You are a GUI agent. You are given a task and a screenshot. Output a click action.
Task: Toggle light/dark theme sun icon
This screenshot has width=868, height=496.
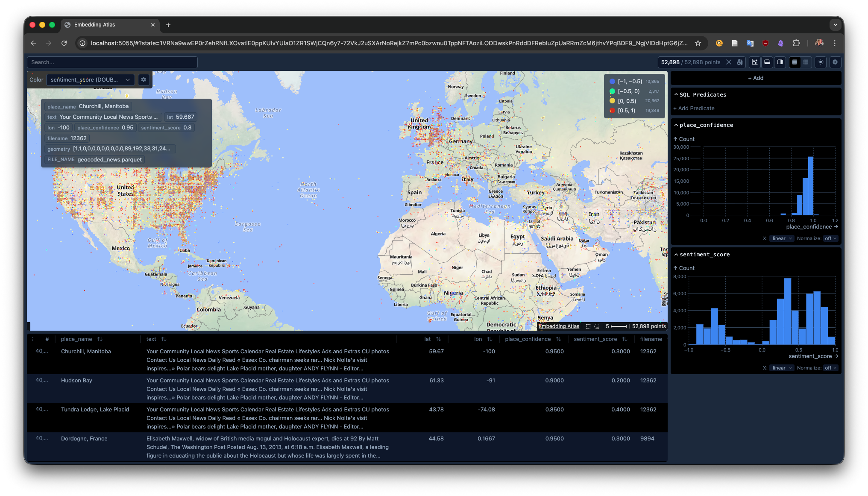pos(821,62)
